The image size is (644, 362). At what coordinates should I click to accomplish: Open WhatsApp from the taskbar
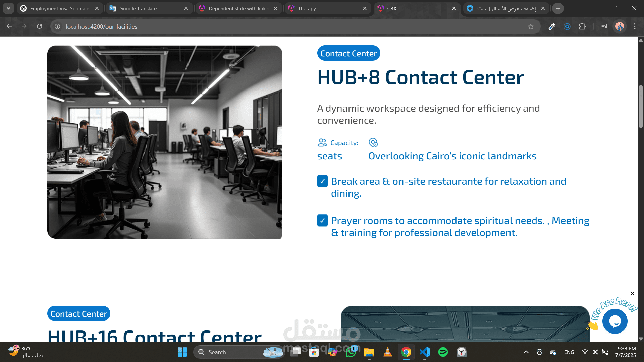(x=351, y=352)
